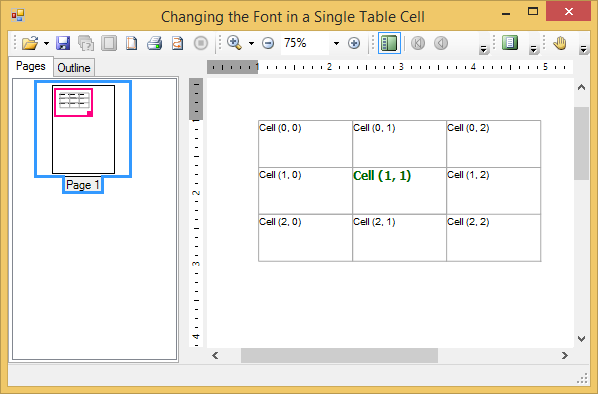This screenshot has height=394, width=598.
Task: Switch to the Pages tab
Action: pyautogui.click(x=31, y=66)
